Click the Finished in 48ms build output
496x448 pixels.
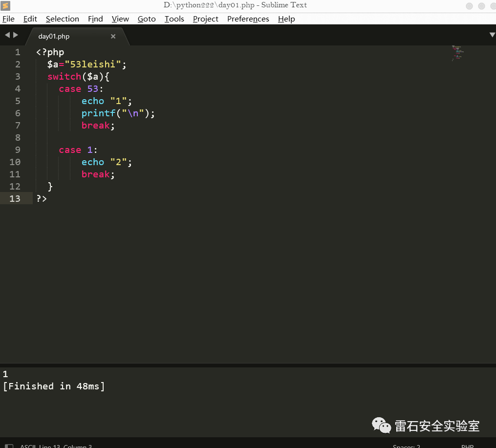[54, 386]
